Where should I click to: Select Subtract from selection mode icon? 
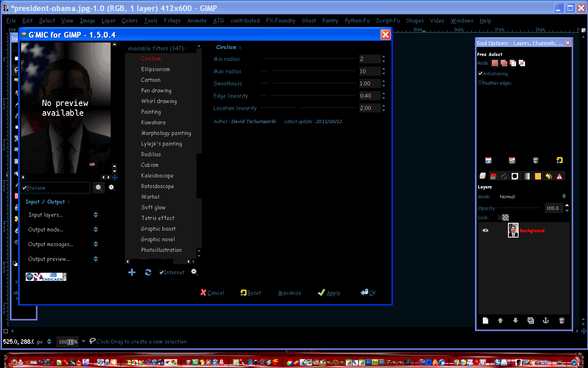click(513, 63)
